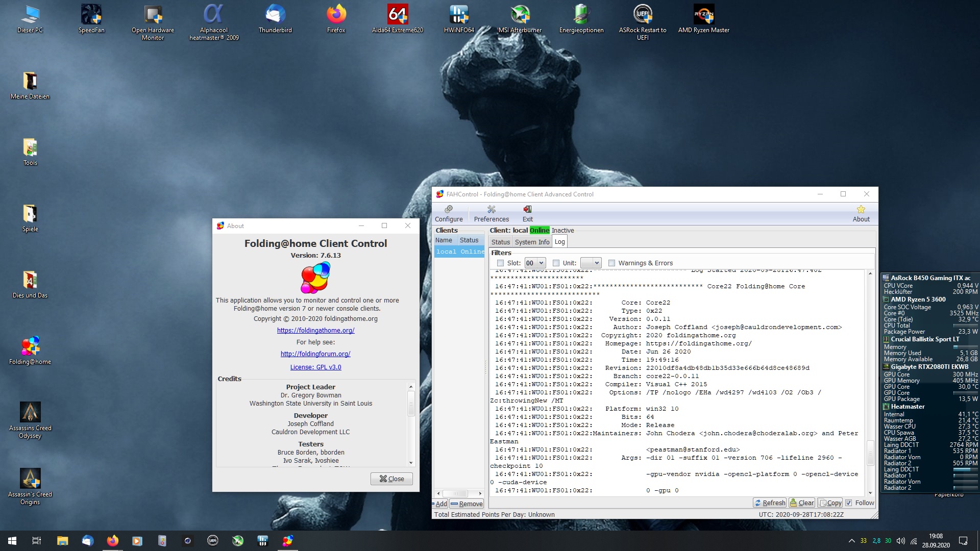The height and width of the screenshot is (551, 980).
Task: Switch to the System Info tab
Action: (532, 242)
